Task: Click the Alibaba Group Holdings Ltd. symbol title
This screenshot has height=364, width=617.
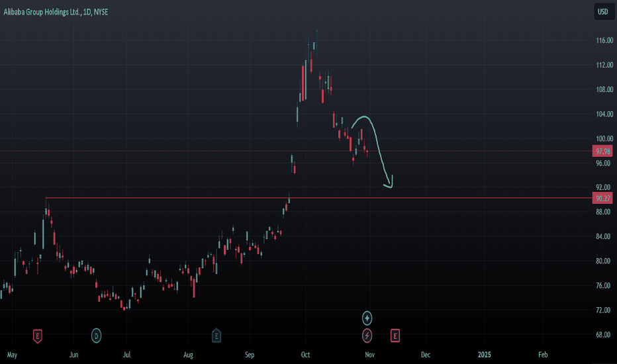Action: coord(56,12)
